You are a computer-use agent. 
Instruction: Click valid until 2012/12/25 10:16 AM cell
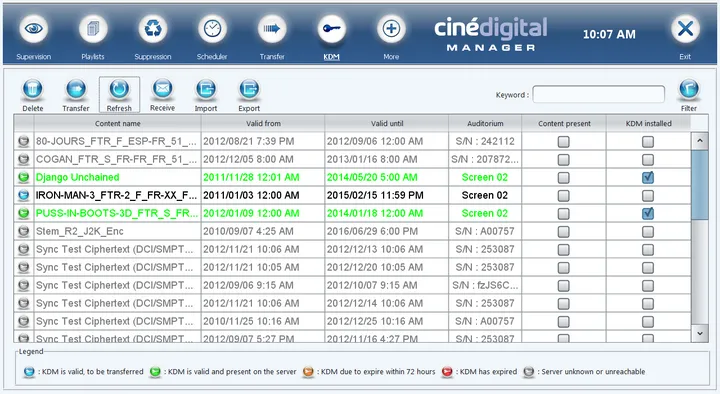(387, 321)
